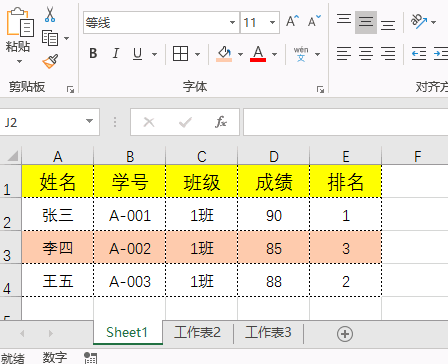Viewport: 448px width, 364px height.
Task: Open the Copy options dropdown arrow
Action: [66, 38]
